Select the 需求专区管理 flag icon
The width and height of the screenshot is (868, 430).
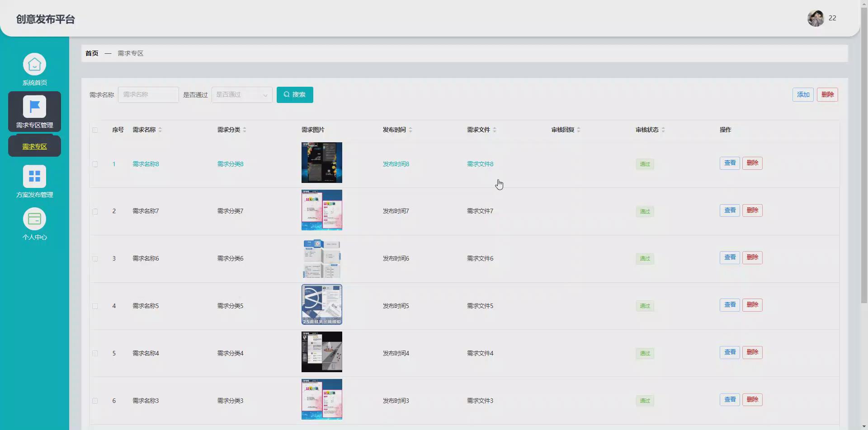(34, 107)
